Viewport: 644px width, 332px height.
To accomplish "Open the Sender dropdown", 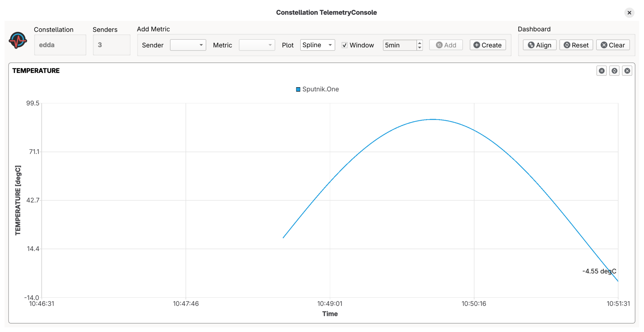I will point(188,45).
